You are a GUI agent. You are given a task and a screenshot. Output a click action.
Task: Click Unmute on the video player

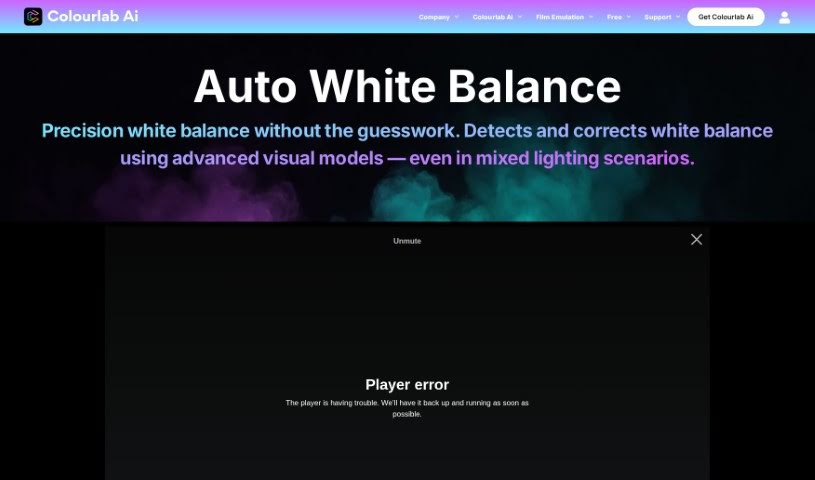tap(407, 241)
